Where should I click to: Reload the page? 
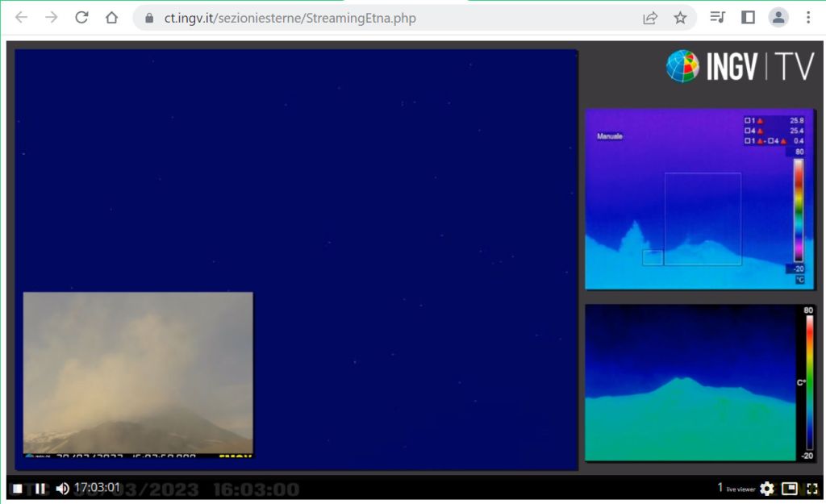(x=81, y=18)
